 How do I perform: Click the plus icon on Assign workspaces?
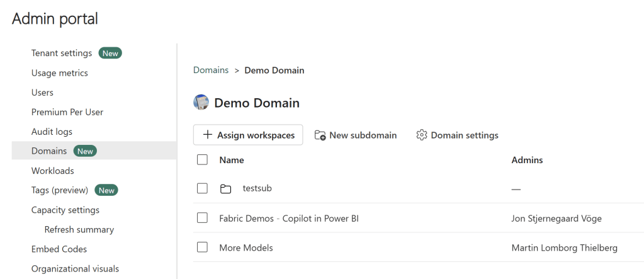(207, 135)
